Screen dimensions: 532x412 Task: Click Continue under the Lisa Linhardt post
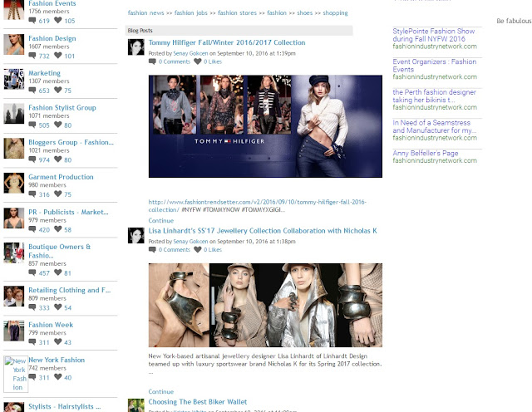[x=160, y=392]
